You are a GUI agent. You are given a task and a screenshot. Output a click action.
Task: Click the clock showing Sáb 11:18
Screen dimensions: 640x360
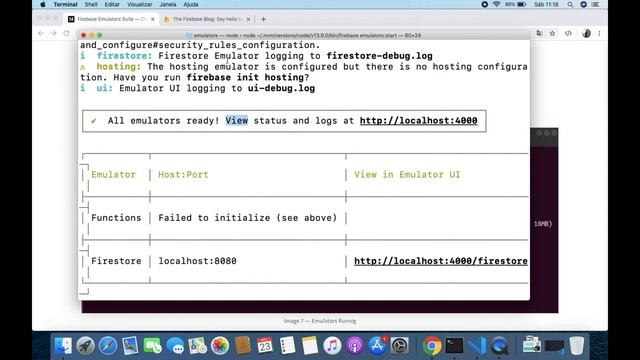pyautogui.click(x=546, y=4)
